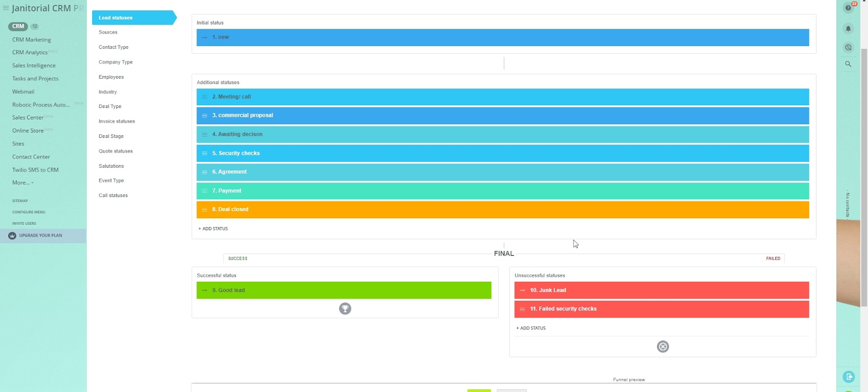Click the Upgrade Your Plan button

pos(43,236)
